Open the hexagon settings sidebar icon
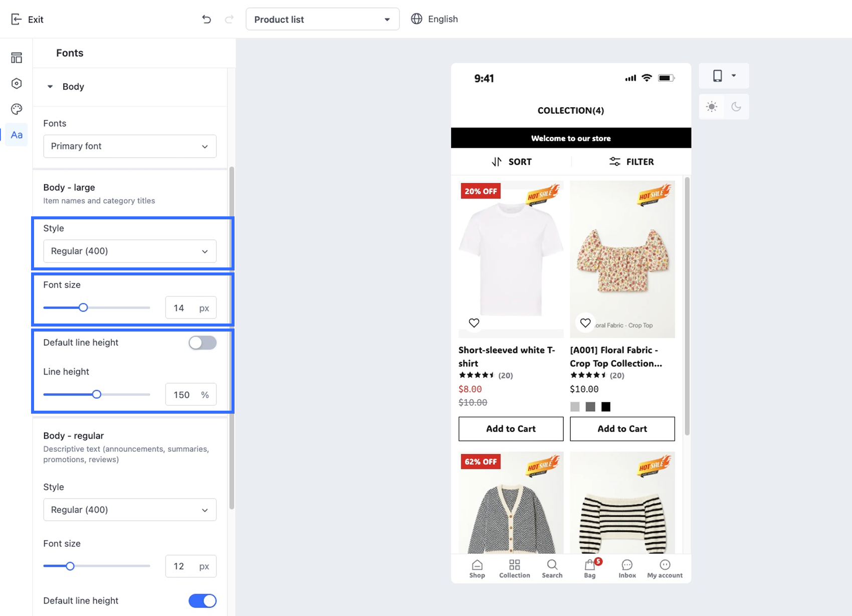This screenshot has width=852, height=616. click(x=17, y=84)
